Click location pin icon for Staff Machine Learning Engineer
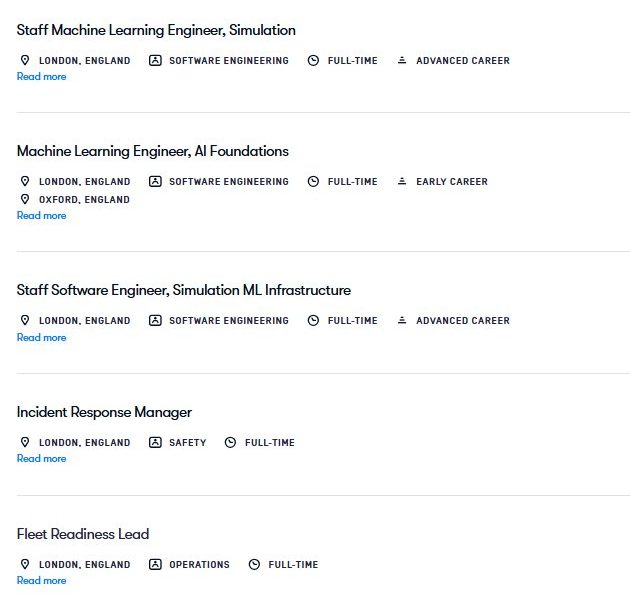This screenshot has width=630, height=606. coord(25,61)
